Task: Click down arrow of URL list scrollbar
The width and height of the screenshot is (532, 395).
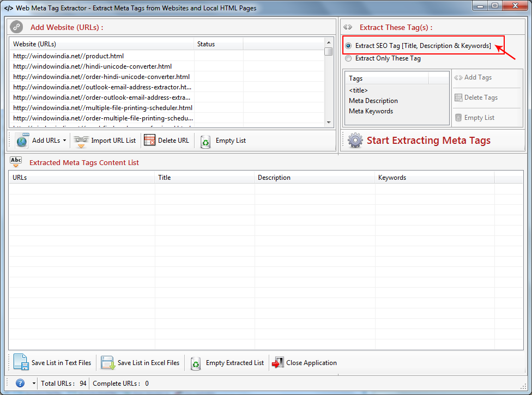Action: pyautogui.click(x=329, y=123)
